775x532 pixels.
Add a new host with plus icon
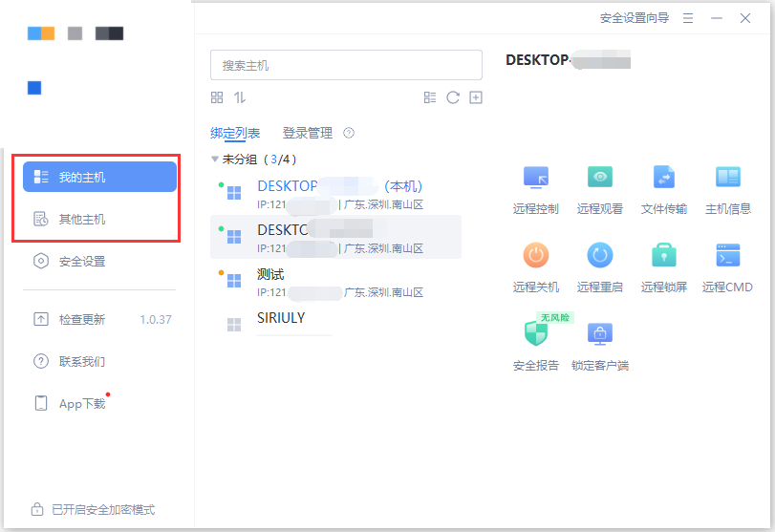(x=476, y=97)
